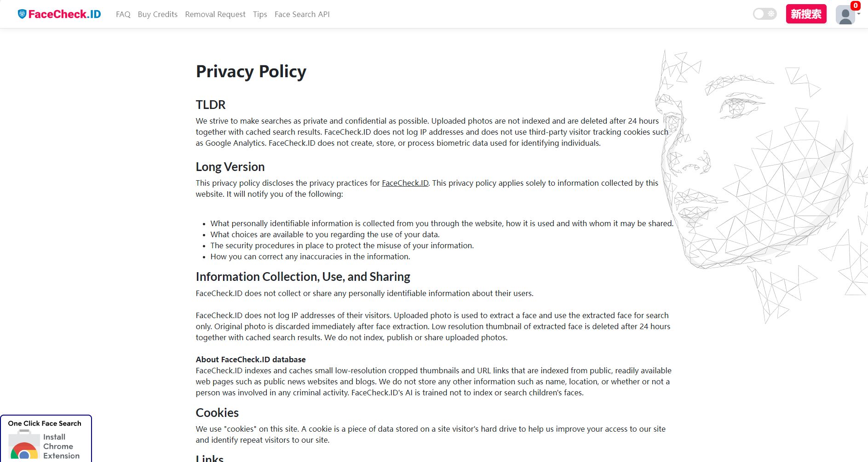The height and width of the screenshot is (462, 868).
Task: Click the Privacy Policy page heading
Action: coord(251,72)
